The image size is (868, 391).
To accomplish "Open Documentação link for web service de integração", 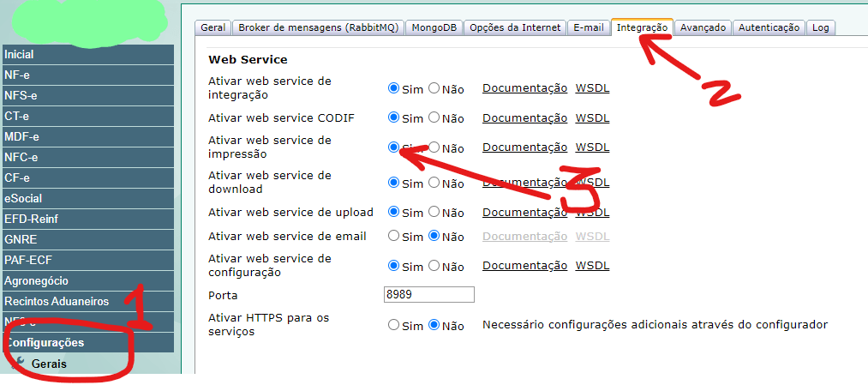I will pyautogui.click(x=524, y=88).
